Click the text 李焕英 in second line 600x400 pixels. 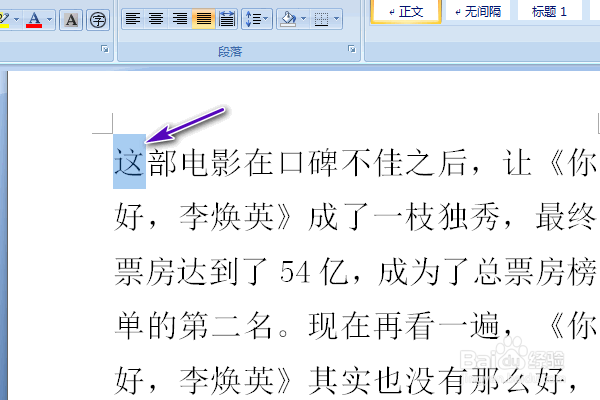pos(227,217)
